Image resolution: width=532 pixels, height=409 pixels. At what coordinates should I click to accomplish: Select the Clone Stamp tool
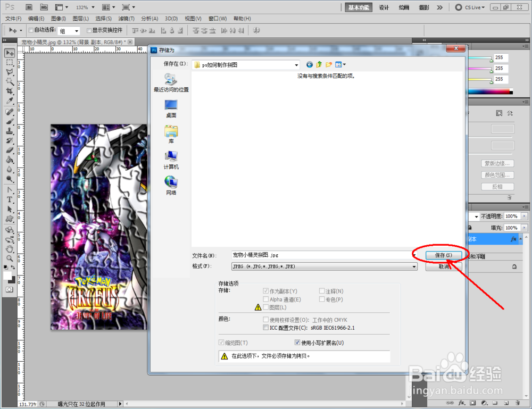(10, 131)
